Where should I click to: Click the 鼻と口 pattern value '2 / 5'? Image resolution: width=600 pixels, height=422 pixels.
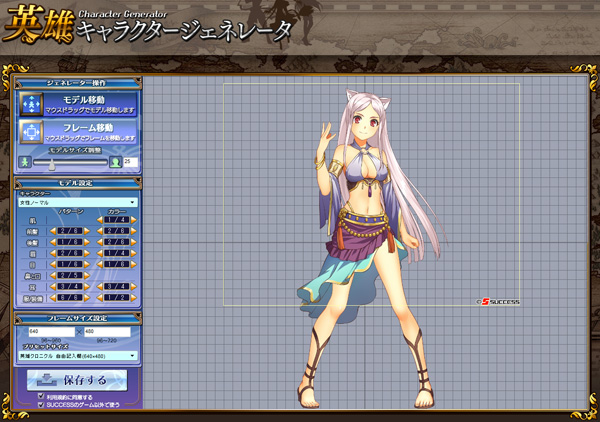click(x=70, y=275)
